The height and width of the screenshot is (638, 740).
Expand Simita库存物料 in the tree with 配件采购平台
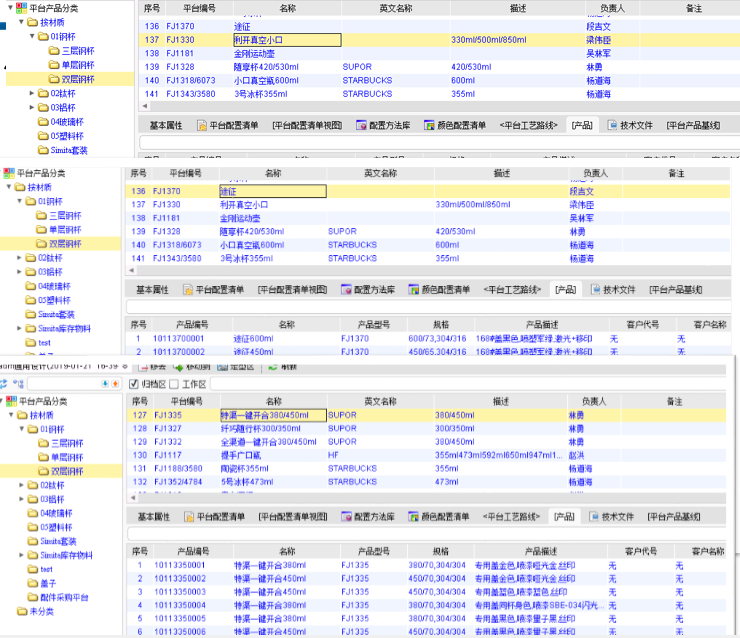[x=22, y=555]
